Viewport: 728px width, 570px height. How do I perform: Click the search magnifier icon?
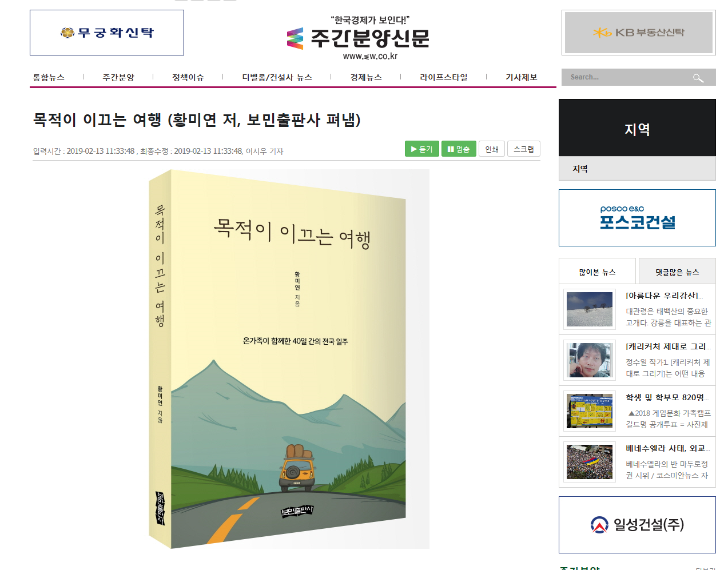point(698,78)
